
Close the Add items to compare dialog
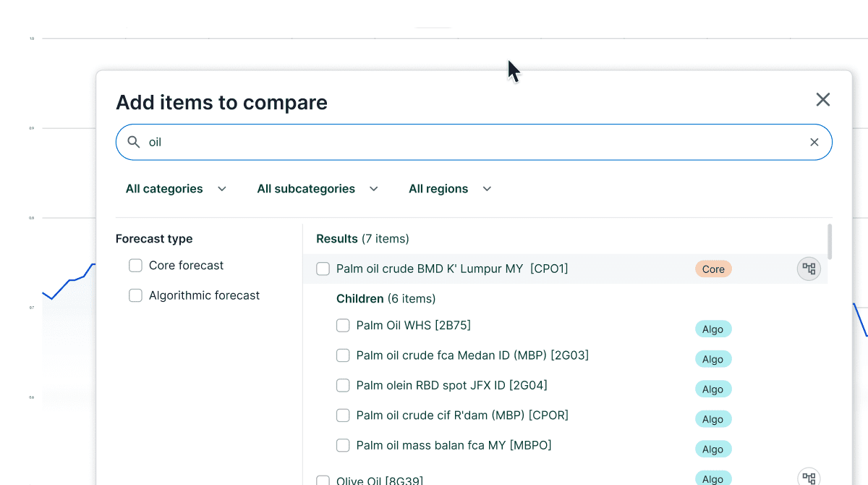point(822,100)
